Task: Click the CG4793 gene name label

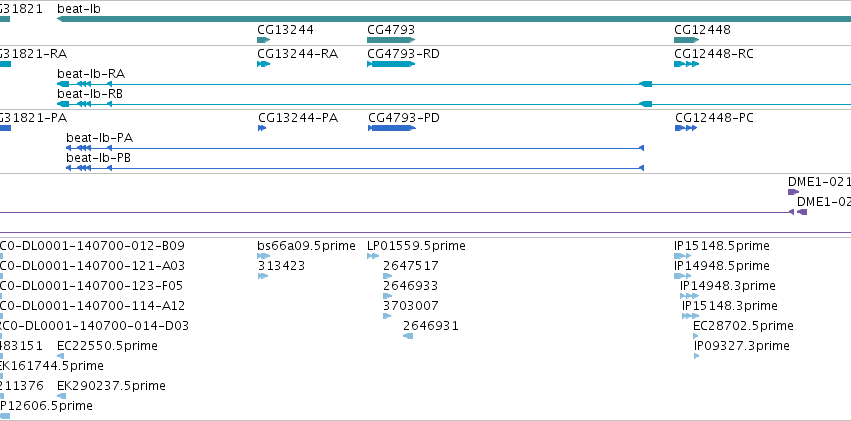Action: pos(391,30)
